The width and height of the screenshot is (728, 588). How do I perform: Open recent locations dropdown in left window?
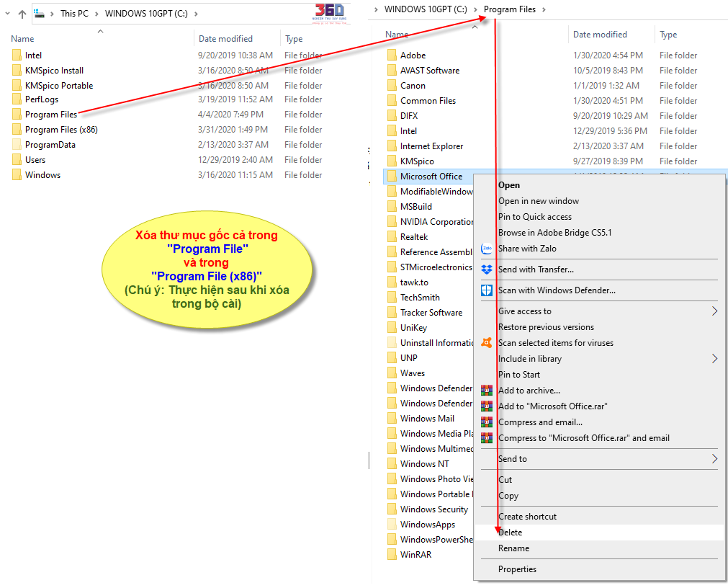pyautogui.click(x=7, y=14)
